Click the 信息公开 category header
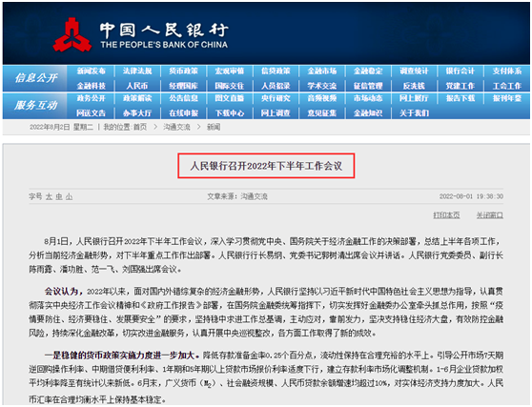The height and width of the screenshot is (407, 532). click(x=36, y=78)
